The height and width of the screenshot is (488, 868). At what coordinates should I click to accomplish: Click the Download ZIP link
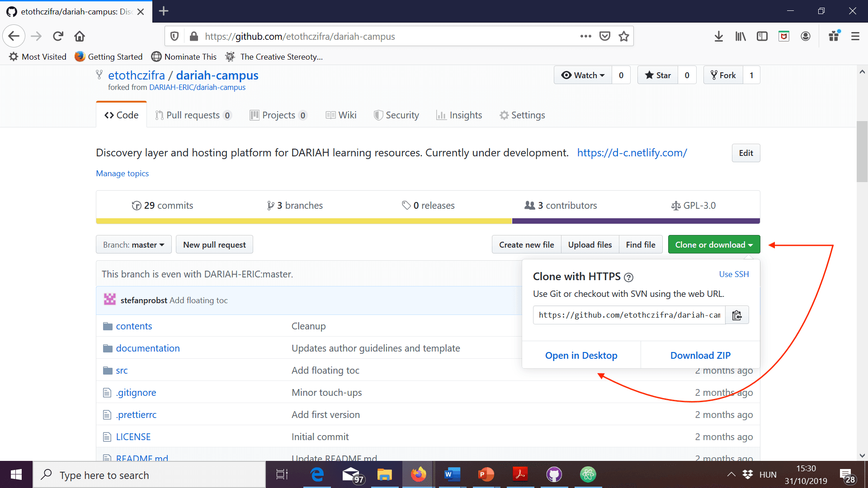point(700,355)
